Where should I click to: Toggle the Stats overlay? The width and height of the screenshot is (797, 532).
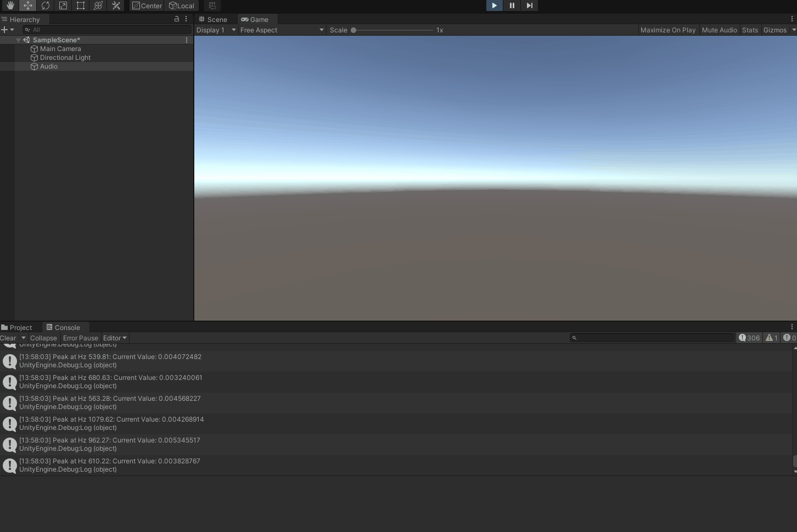click(x=750, y=30)
